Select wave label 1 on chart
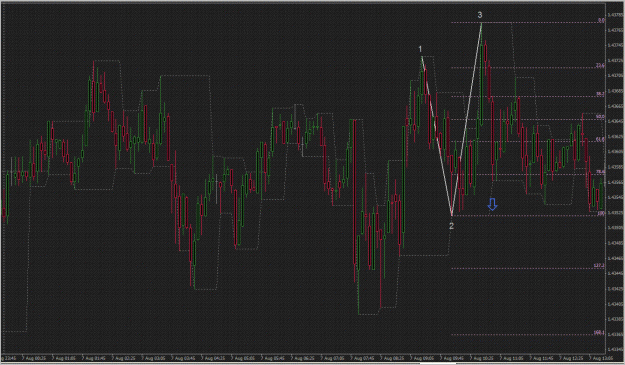Screen dimensions: 625x365 tap(420, 49)
